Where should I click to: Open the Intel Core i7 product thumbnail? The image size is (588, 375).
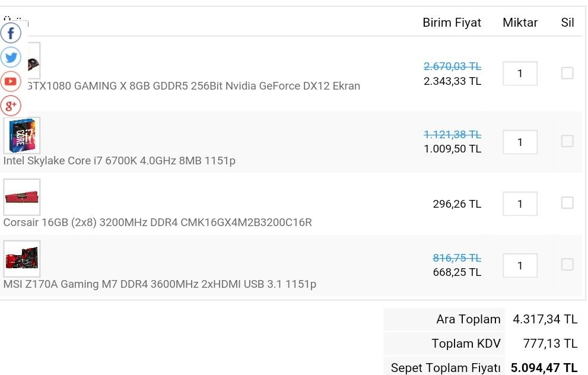(x=22, y=135)
